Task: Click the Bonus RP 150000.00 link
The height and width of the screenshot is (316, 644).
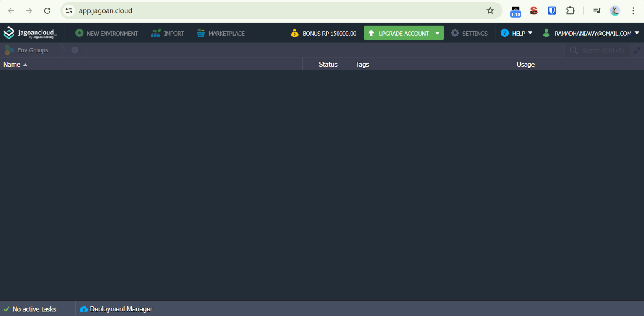Action: [x=329, y=33]
